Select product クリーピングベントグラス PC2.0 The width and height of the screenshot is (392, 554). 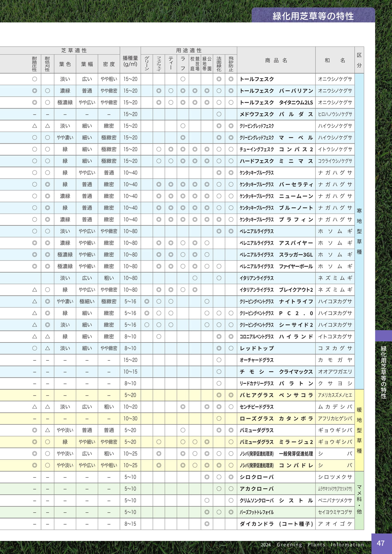[276, 313]
